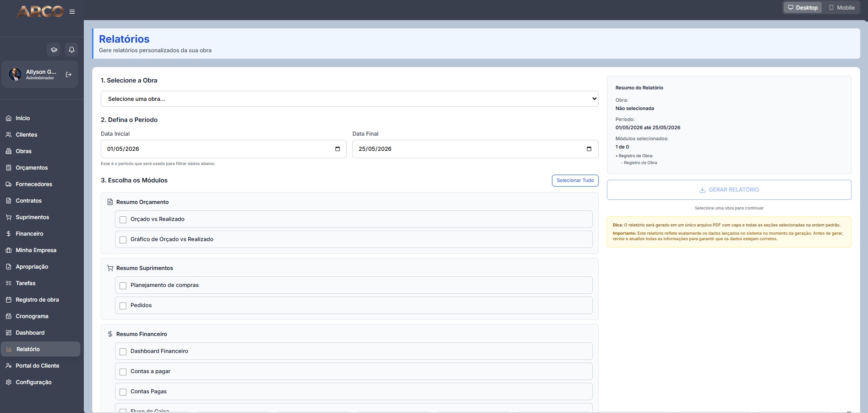Tick the Pedidos checkbox
868x413 pixels.
coord(123,306)
